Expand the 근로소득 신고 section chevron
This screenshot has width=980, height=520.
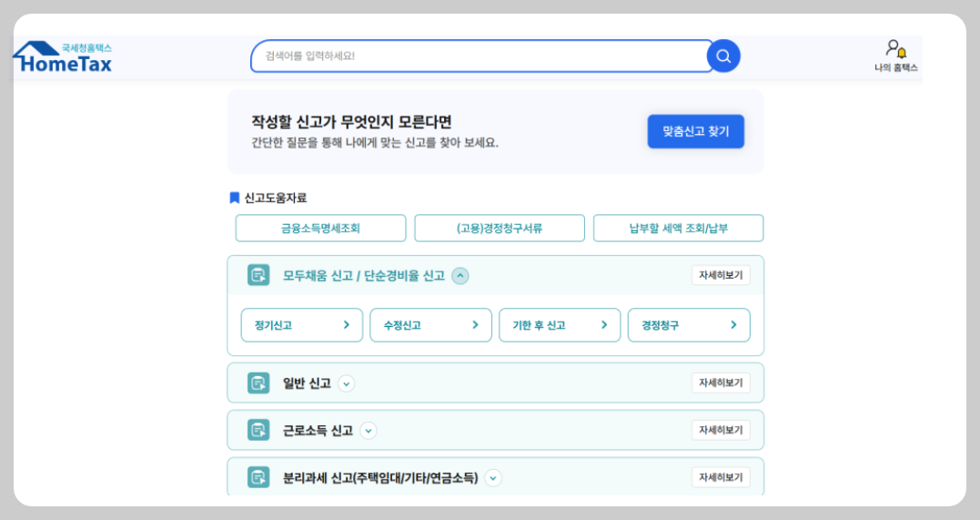click(369, 431)
